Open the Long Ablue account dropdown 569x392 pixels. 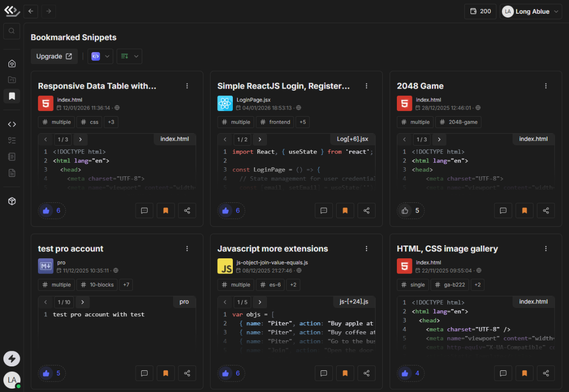pos(531,11)
